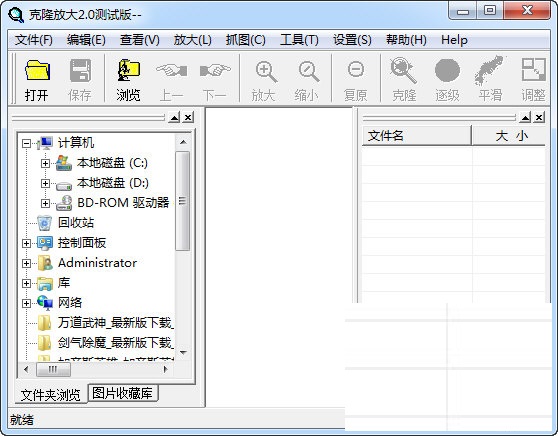Open the 设置(S) menu

pos(352,40)
